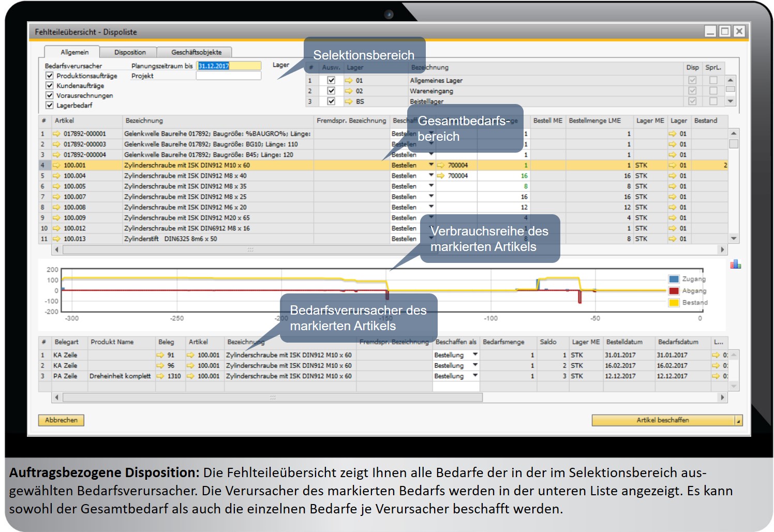Open link arrow for article 017892-000004

[x=57, y=155]
